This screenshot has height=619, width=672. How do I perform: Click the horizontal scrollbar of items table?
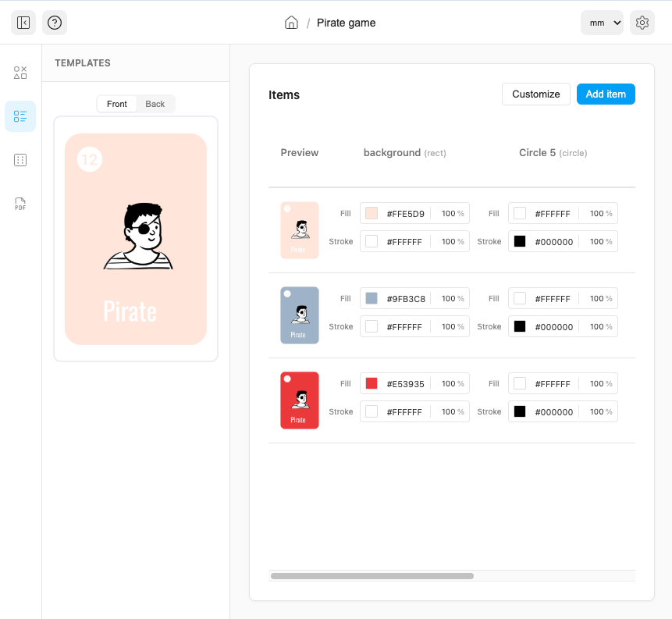click(x=372, y=576)
